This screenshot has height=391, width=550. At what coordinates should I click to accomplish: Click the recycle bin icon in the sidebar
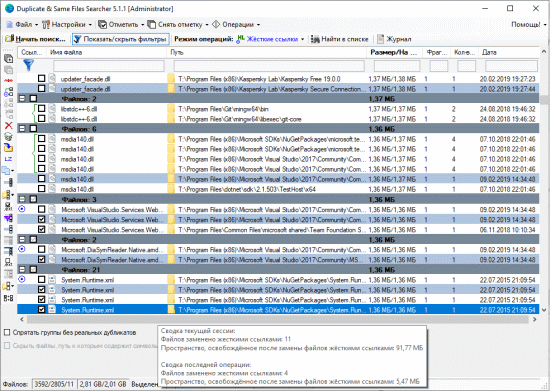tap(8, 136)
